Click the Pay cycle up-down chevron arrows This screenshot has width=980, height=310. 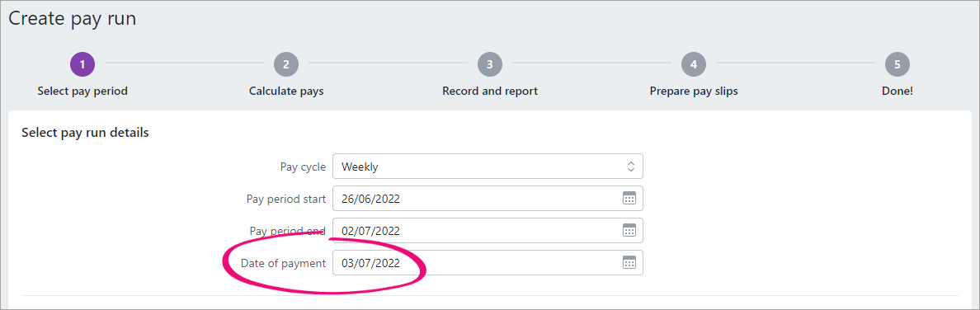630,167
